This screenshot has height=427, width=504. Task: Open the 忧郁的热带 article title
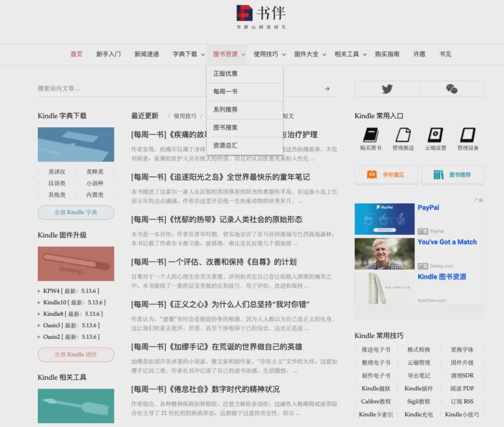point(217,220)
